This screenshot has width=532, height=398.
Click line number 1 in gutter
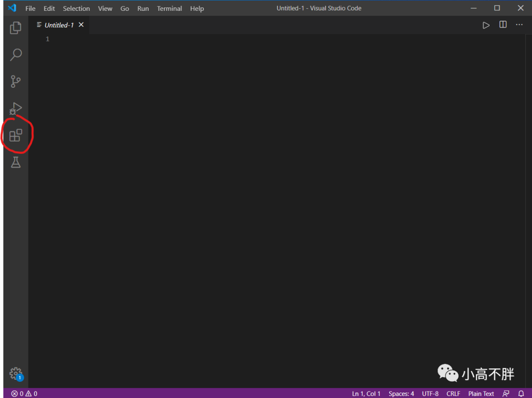click(x=47, y=39)
